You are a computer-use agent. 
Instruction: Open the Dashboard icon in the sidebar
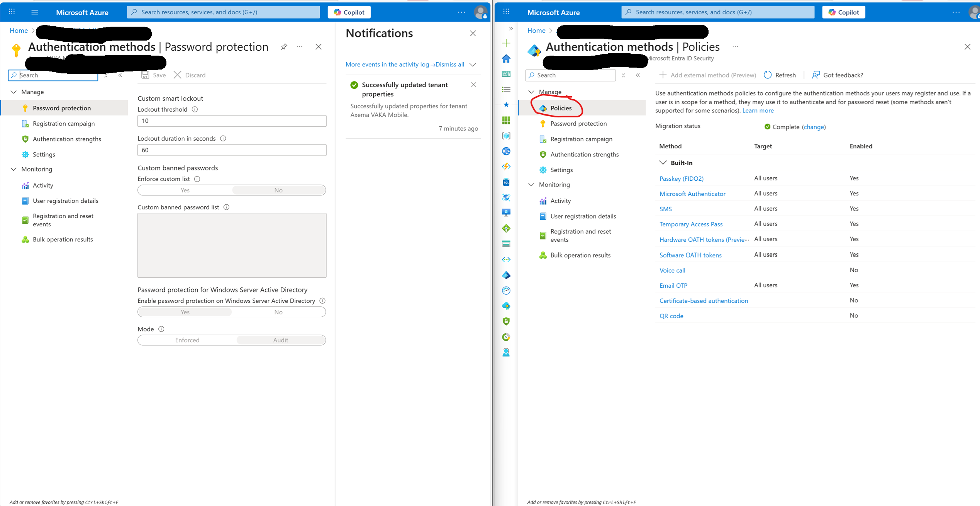[506, 74]
